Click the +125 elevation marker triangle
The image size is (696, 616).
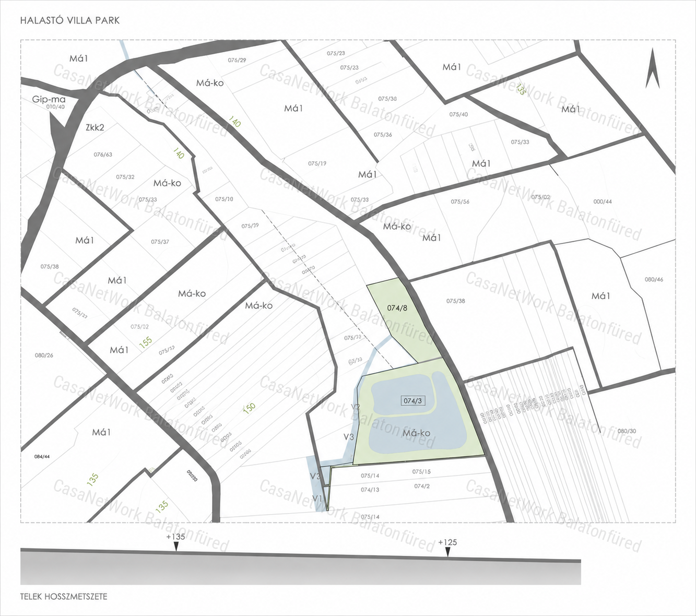(447, 552)
